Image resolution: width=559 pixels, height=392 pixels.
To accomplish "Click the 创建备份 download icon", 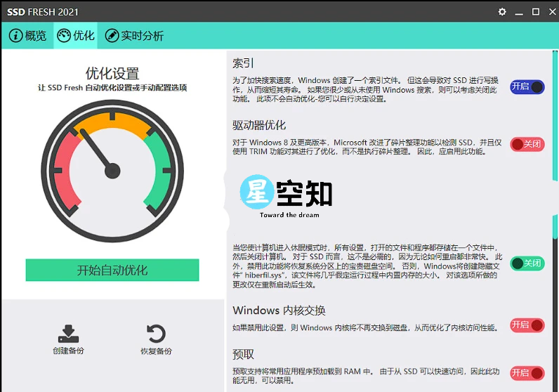I will pos(68,334).
